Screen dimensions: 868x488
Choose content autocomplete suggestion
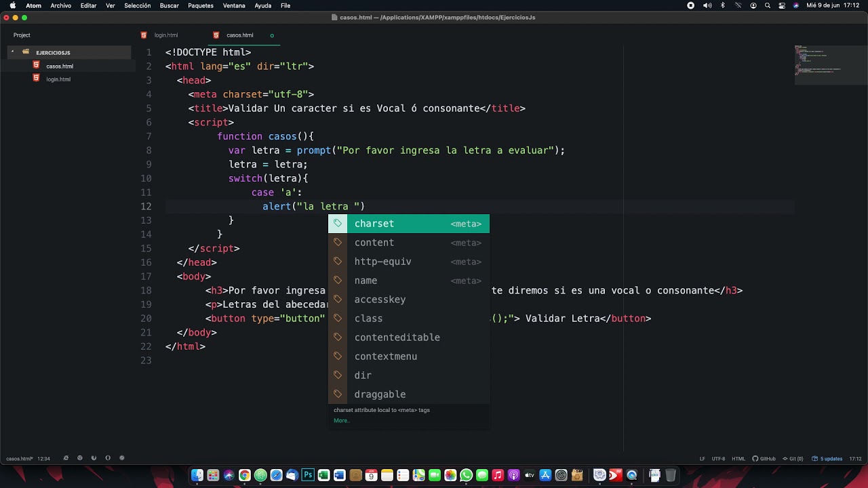(x=409, y=243)
